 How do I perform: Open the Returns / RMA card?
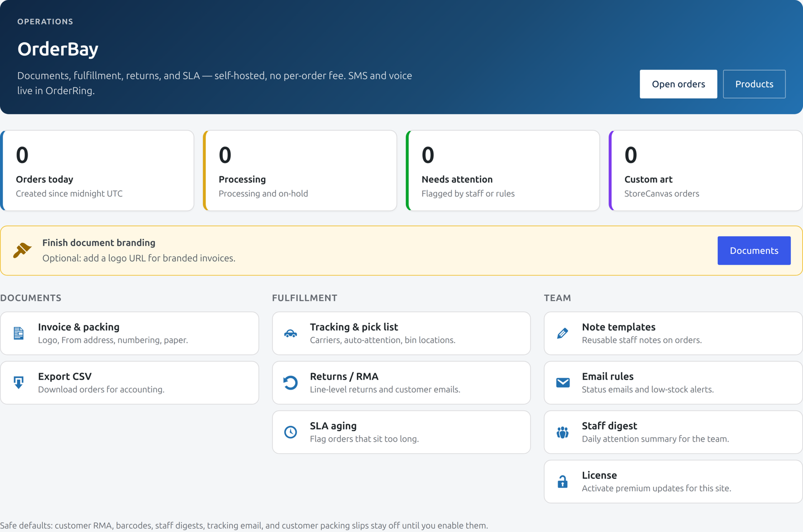(401, 383)
